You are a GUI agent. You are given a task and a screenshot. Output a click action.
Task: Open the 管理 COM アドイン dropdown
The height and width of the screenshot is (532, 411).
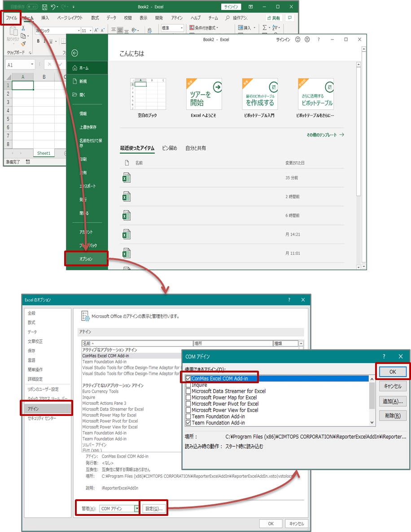tap(137, 509)
